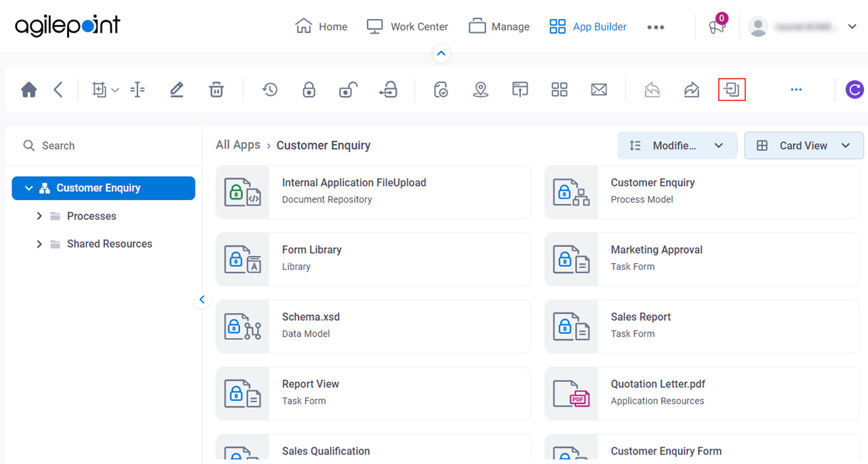The image size is (868, 464).
Task: Open the Modified sort dropdown
Action: point(677,145)
